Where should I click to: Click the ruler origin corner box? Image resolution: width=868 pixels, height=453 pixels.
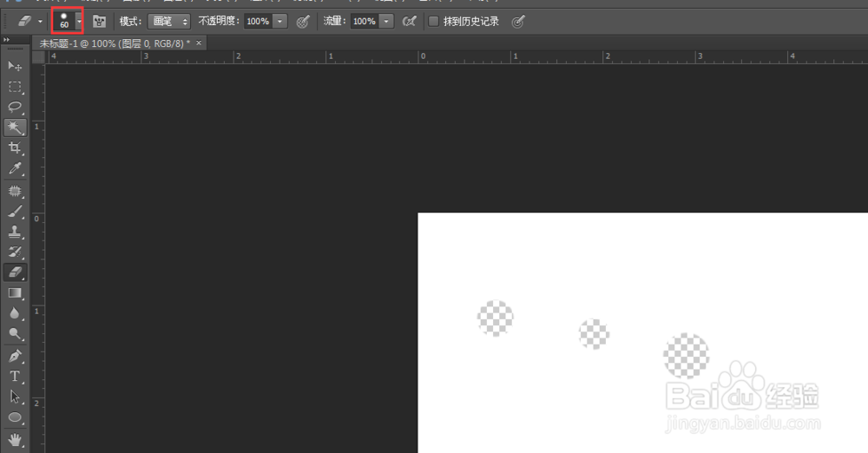tap(38, 57)
